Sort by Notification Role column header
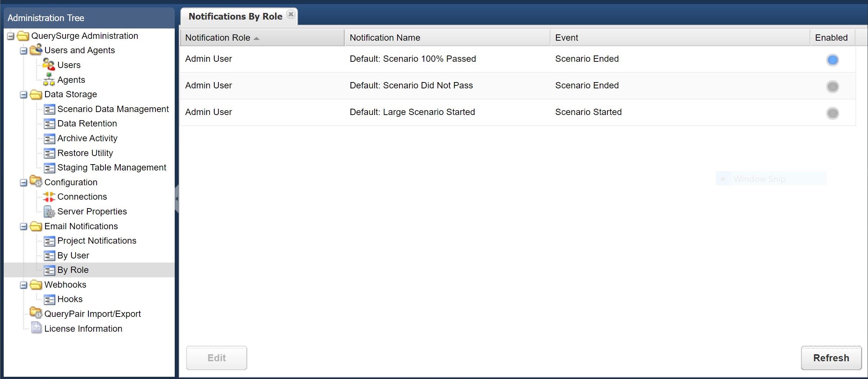The height and width of the screenshot is (379, 868). coord(262,38)
